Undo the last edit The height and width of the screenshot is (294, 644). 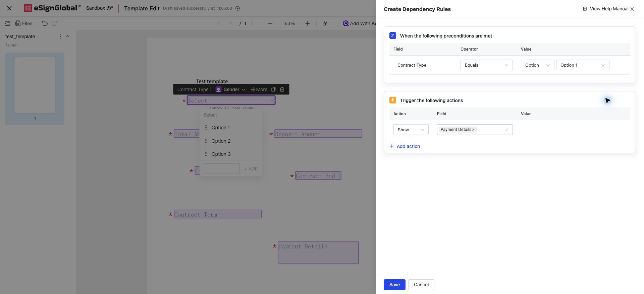pos(45,23)
